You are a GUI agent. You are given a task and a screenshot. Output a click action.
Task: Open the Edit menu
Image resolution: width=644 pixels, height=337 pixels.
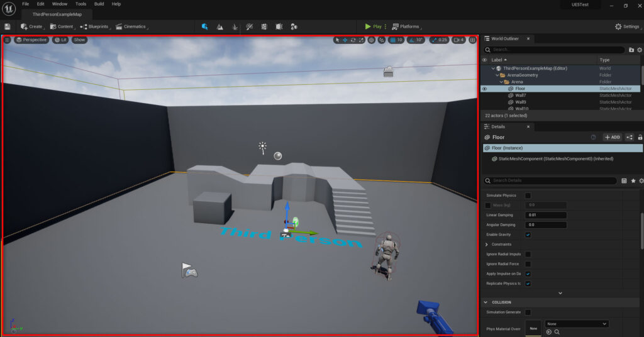point(40,4)
